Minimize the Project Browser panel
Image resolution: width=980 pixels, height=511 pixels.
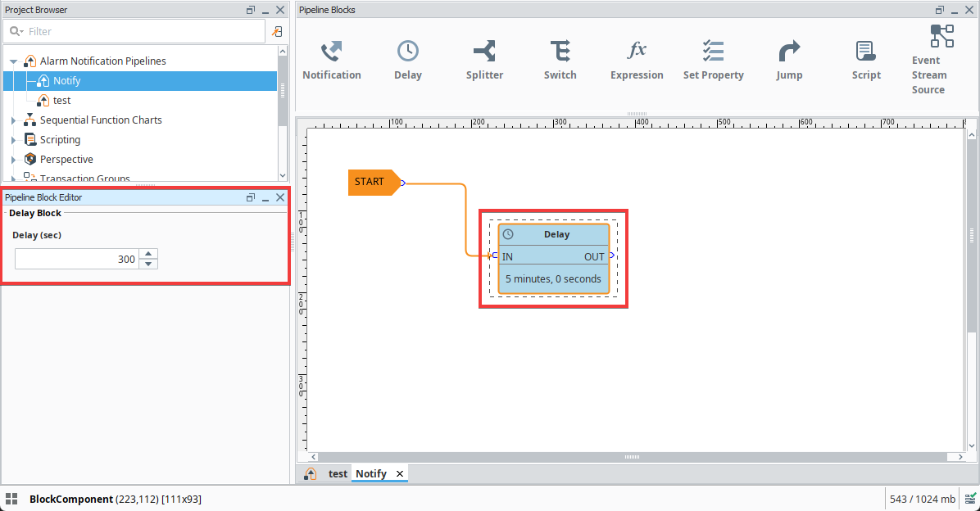[265, 10]
